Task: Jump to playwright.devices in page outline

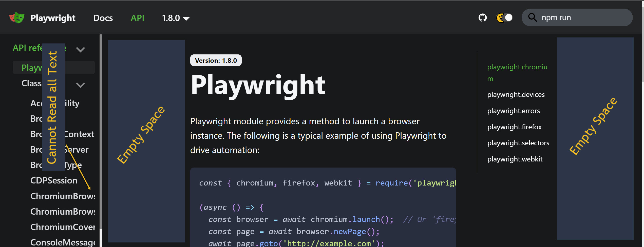Action: pos(516,95)
